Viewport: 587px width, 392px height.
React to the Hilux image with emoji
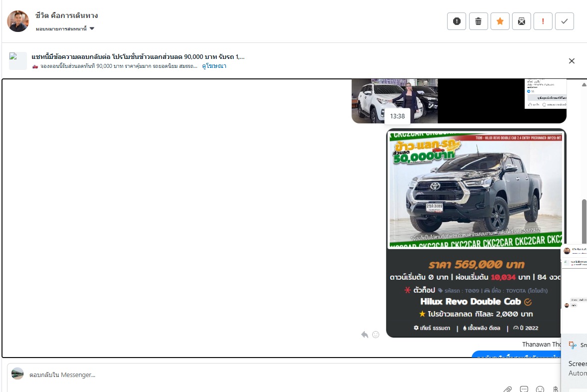[x=376, y=335]
